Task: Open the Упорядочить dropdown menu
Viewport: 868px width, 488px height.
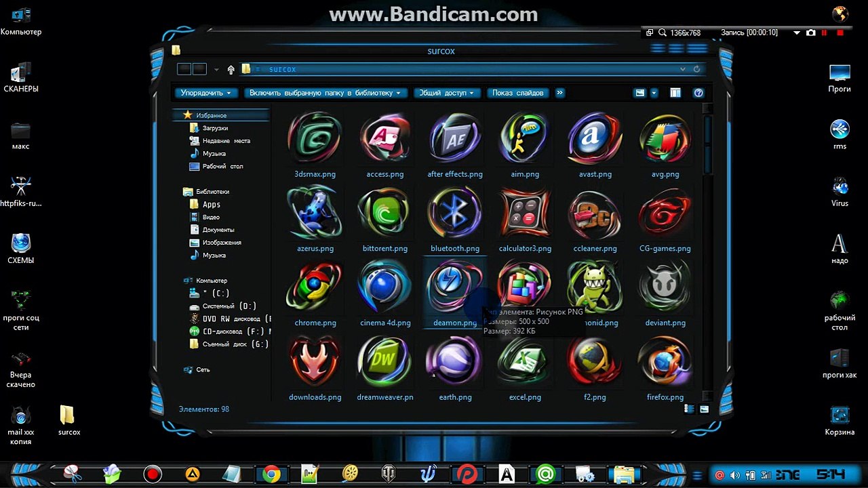Action: tap(205, 93)
